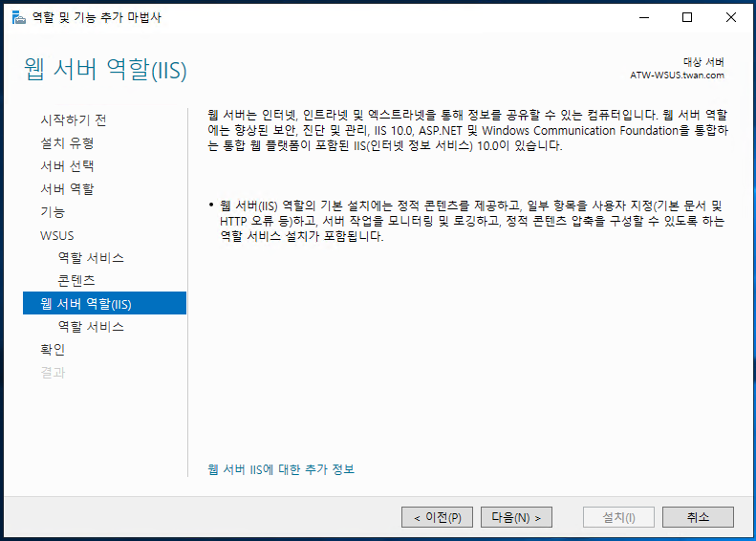Click the ATW-WSUS.twan.com server name
Image resolution: width=756 pixels, height=541 pixels.
click(677, 76)
